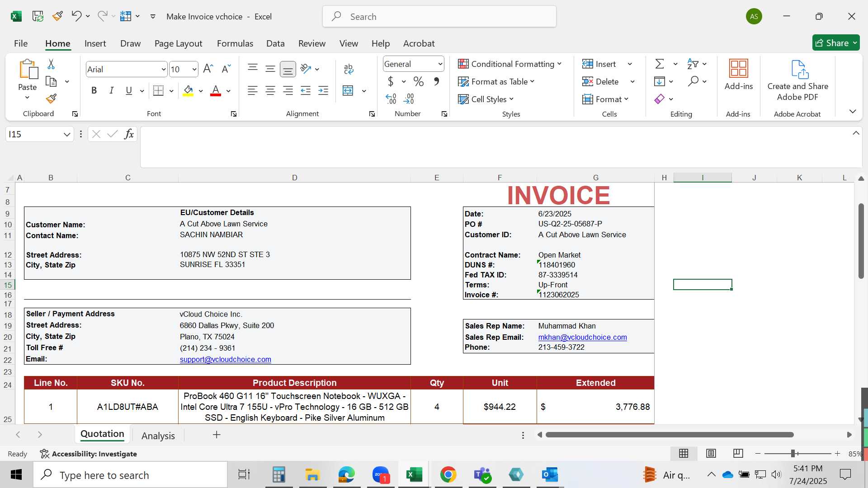Open Clipboard dialog launcher

pos(75,114)
